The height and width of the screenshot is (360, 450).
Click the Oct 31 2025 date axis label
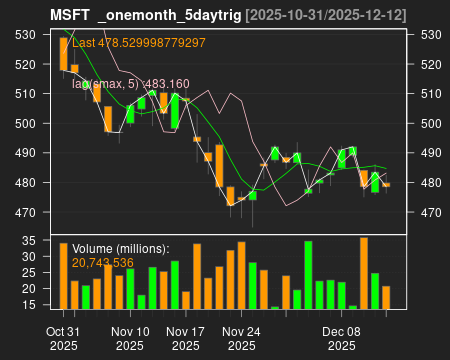click(63, 339)
